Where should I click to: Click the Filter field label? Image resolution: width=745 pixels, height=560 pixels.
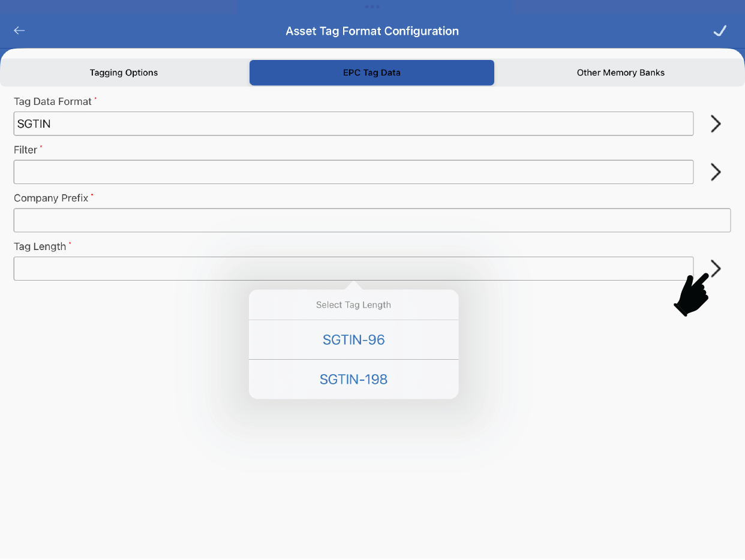pos(25,150)
